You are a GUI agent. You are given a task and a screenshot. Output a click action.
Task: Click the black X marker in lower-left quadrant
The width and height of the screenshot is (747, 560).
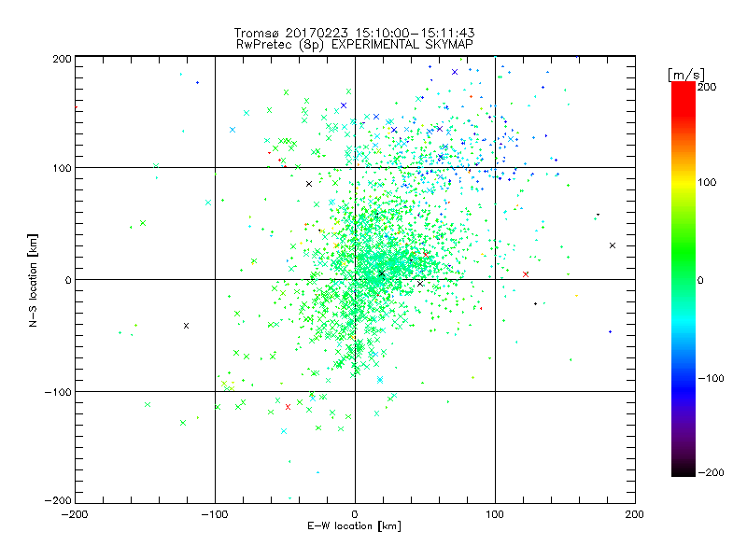tap(186, 326)
